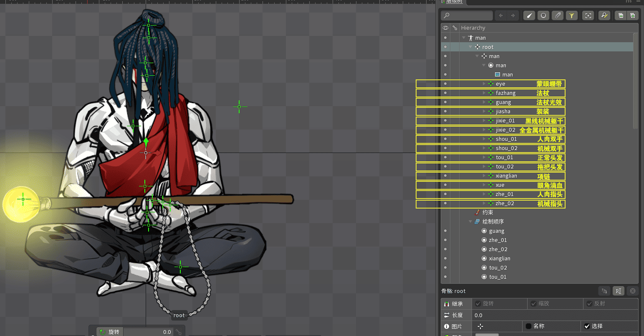Screen dimensions: 644x336
Task: Toggle the bone filter in hierarchy toolbar
Action: pyautogui.click(x=529, y=16)
